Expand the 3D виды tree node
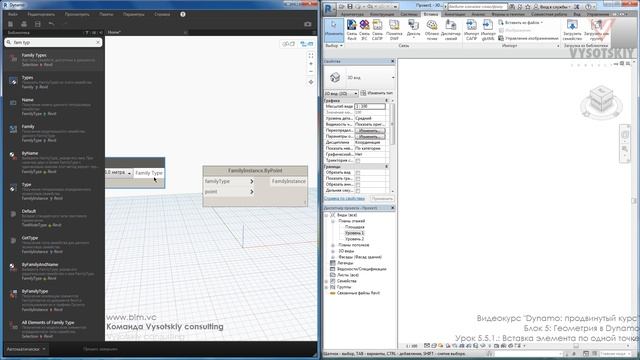640x360 pixels. pos(333,251)
